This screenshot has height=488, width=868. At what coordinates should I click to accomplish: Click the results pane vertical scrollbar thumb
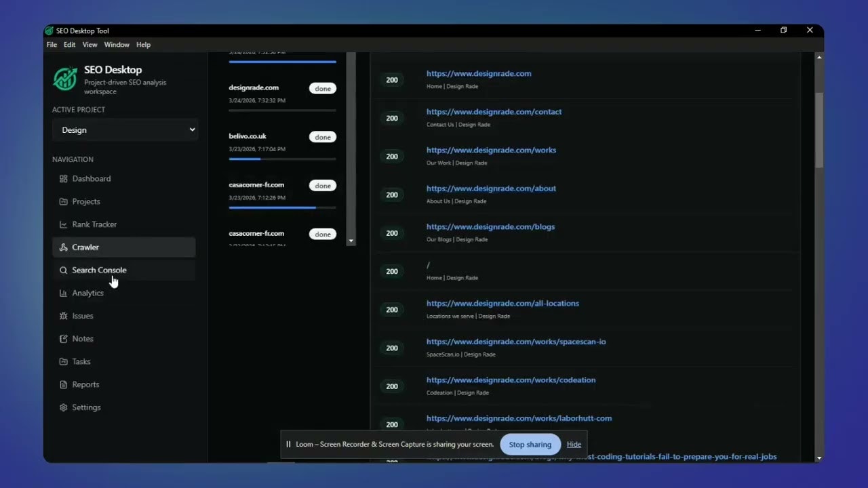819,130
